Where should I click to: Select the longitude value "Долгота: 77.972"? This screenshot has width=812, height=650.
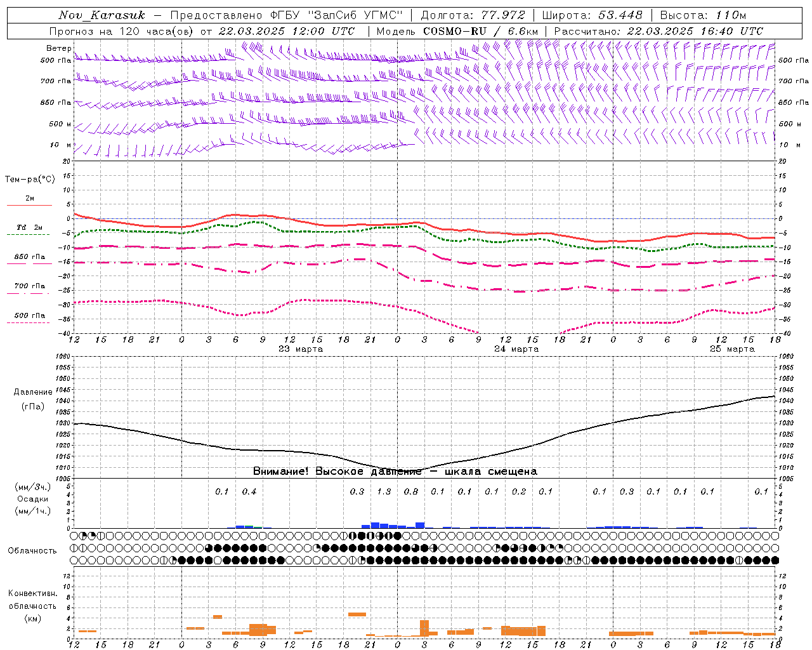(473, 15)
